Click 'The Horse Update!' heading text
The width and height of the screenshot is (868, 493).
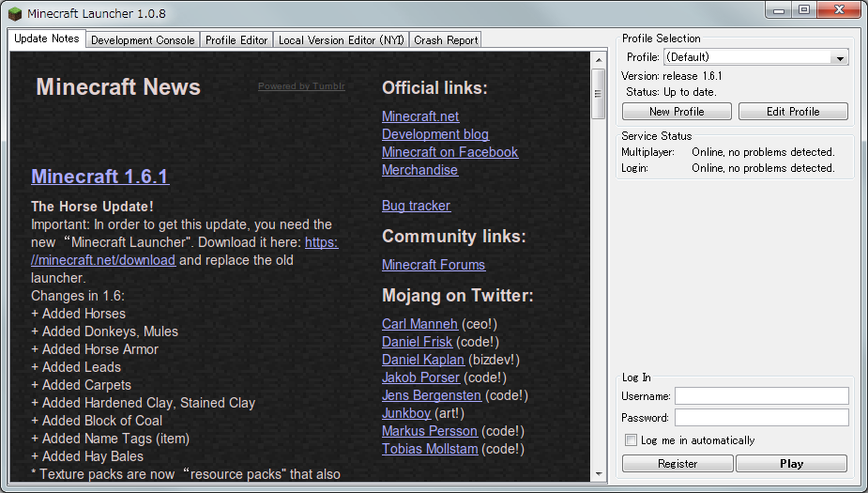point(93,207)
